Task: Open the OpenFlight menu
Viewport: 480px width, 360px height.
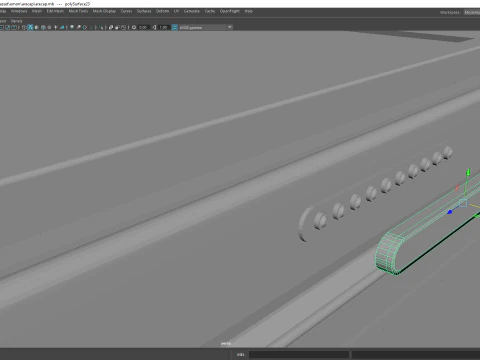Action: coord(230,11)
